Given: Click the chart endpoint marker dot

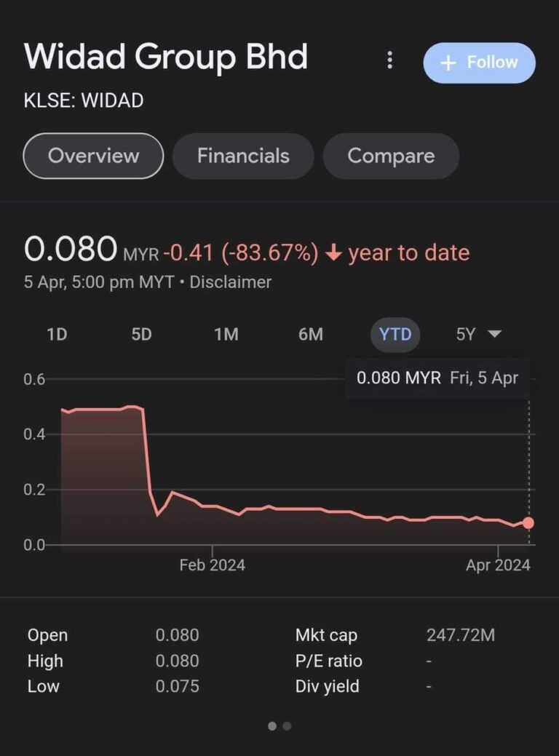Looking at the screenshot, I should click(x=528, y=522).
